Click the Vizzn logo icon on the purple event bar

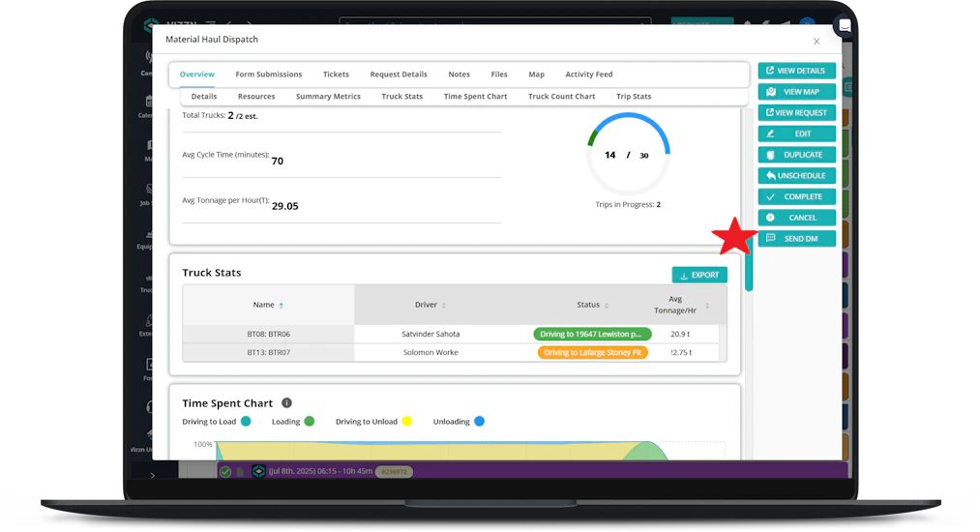258,471
